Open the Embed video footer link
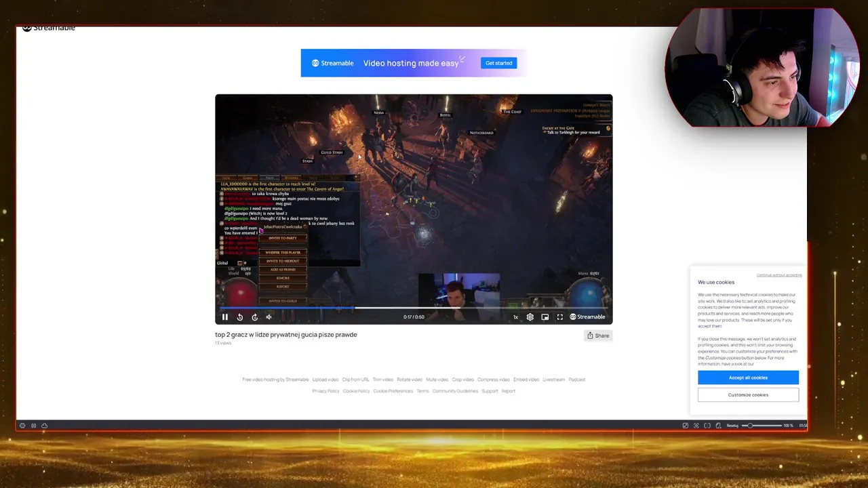Image resolution: width=868 pixels, height=488 pixels. (x=526, y=380)
